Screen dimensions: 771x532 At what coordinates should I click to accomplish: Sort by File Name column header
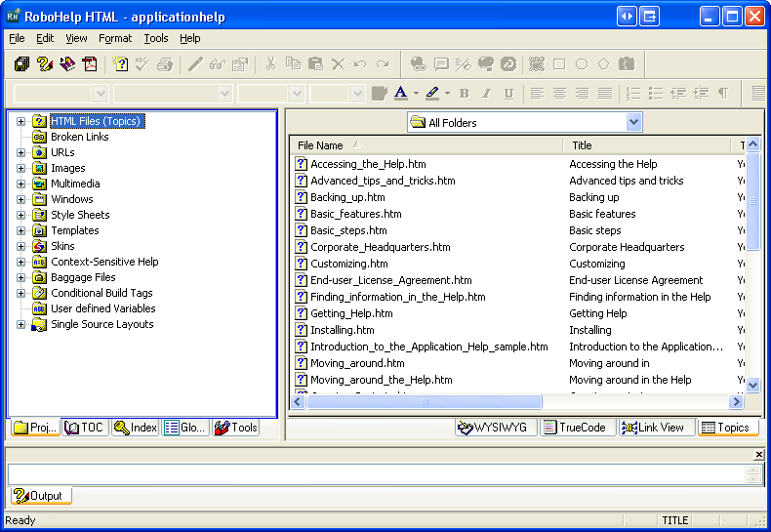426,145
